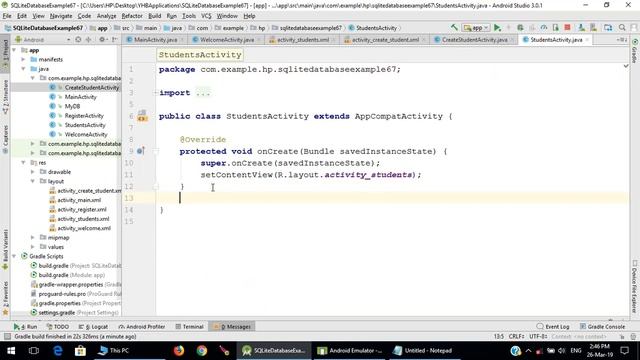Expand the drawable folder
The image size is (640, 360).
[33, 172]
